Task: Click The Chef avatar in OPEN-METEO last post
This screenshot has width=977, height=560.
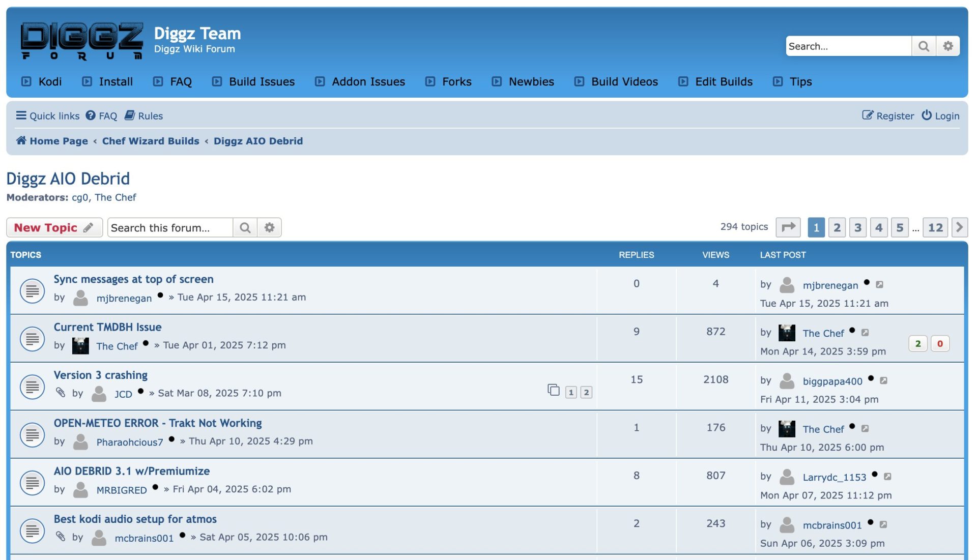Action: pyautogui.click(x=787, y=429)
